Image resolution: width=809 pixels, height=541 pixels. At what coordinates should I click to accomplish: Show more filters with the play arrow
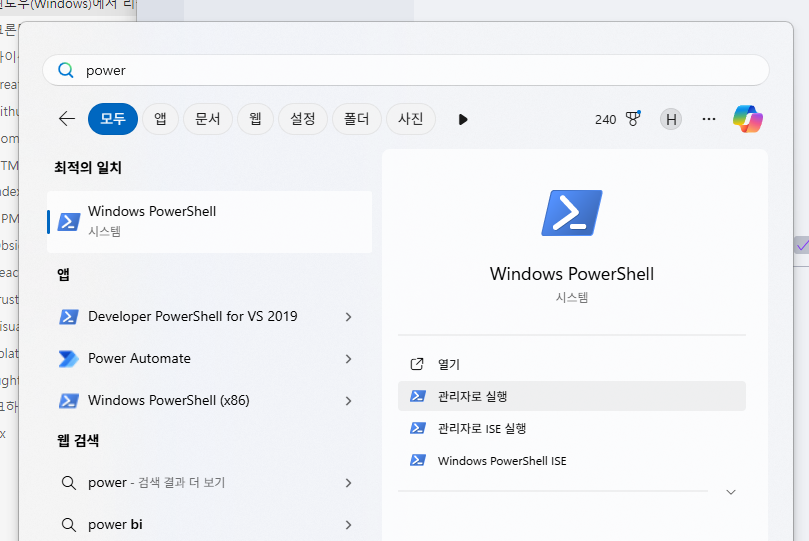[x=463, y=120]
